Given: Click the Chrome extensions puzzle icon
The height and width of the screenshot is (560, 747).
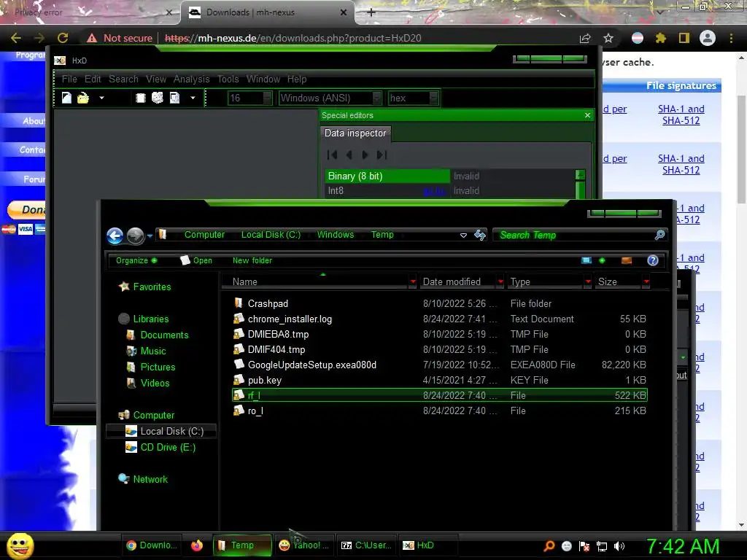Looking at the screenshot, I should (x=661, y=38).
